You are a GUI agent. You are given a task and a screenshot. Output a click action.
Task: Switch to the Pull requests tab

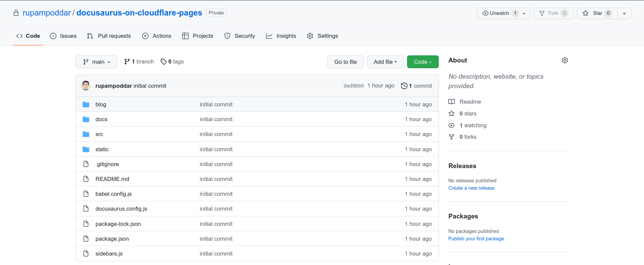[109, 36]
